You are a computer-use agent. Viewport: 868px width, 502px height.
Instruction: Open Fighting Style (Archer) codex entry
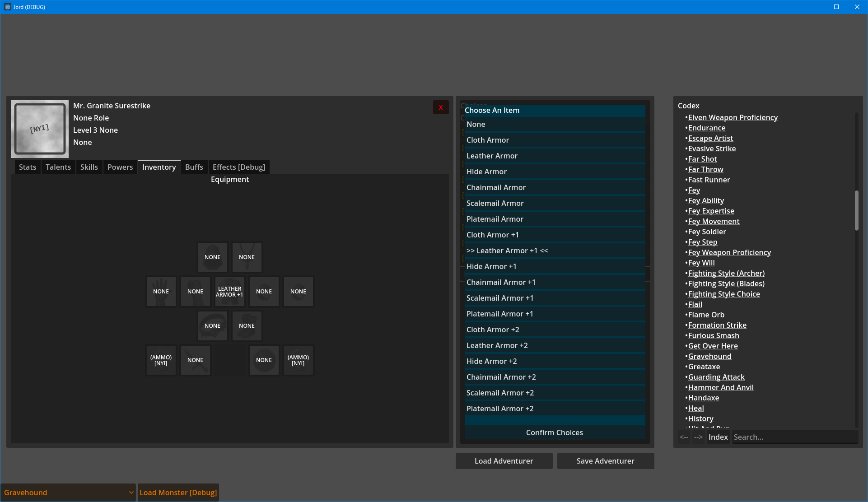click(726, 273)
